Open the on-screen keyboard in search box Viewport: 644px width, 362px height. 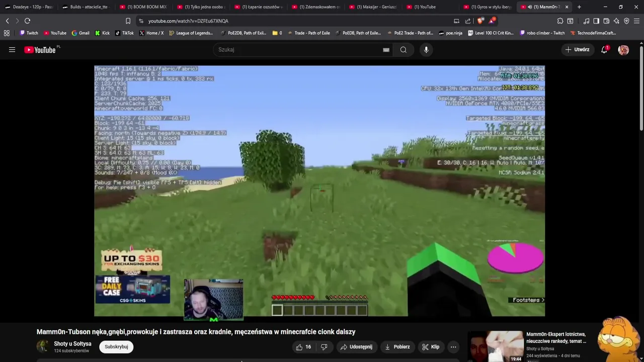coord(386,50)
